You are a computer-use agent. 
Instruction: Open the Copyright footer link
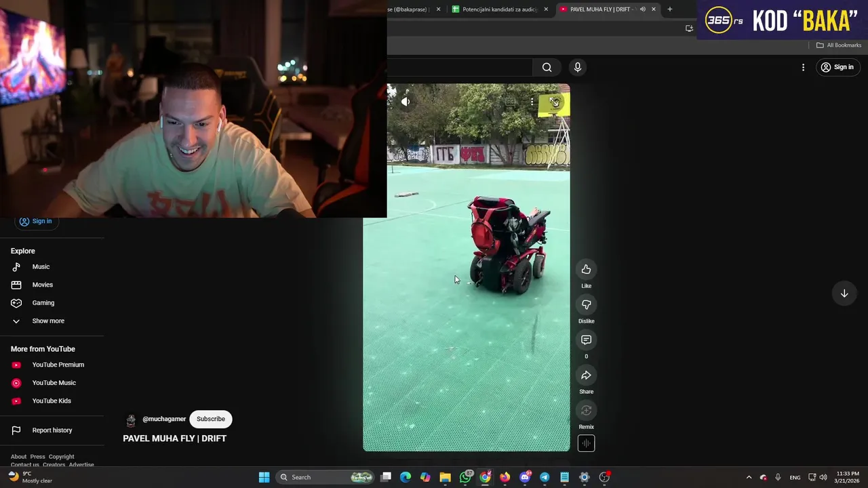[x=62, y=457]
